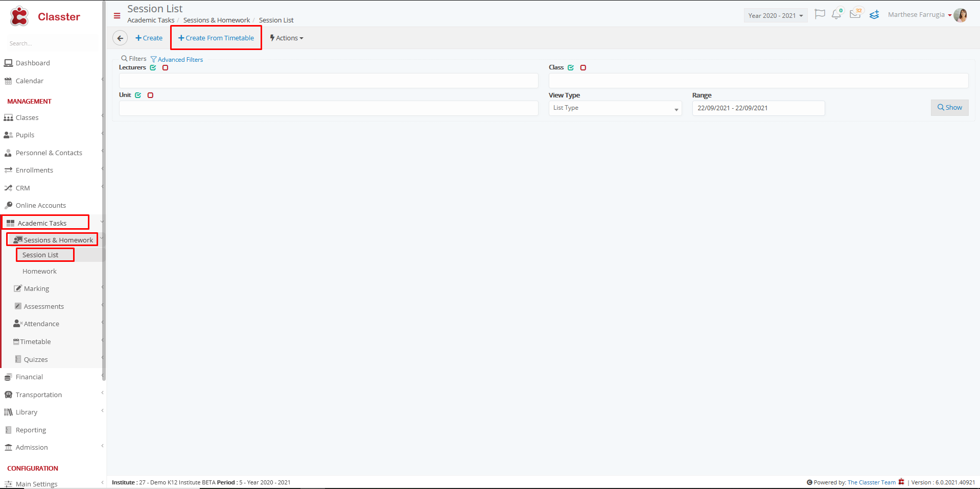Open the envelope messages icon
Image resolution: width=980 pixels, height=489 pixels.
click(855, 14)
